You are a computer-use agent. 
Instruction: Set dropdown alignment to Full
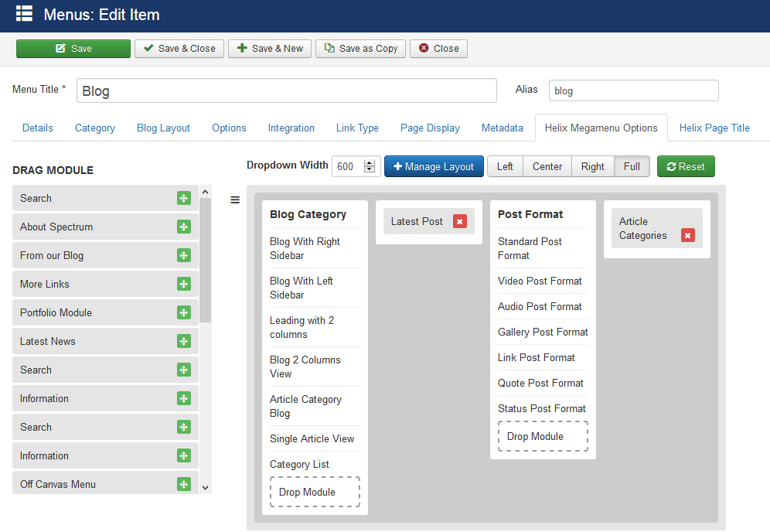632,167
